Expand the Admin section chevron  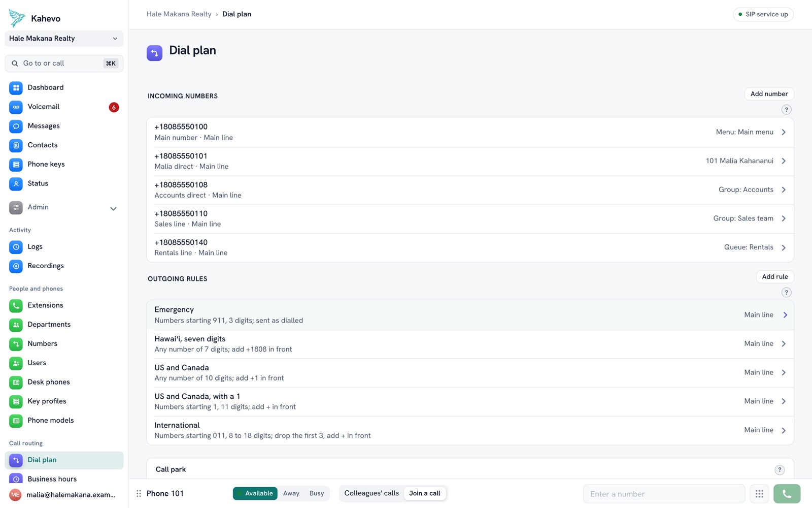[113, 208]
